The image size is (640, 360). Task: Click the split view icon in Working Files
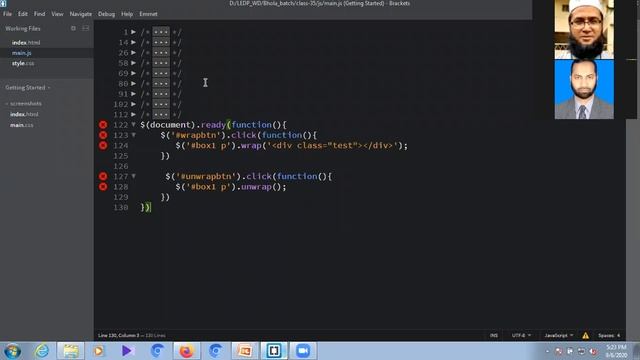[86, 28]
